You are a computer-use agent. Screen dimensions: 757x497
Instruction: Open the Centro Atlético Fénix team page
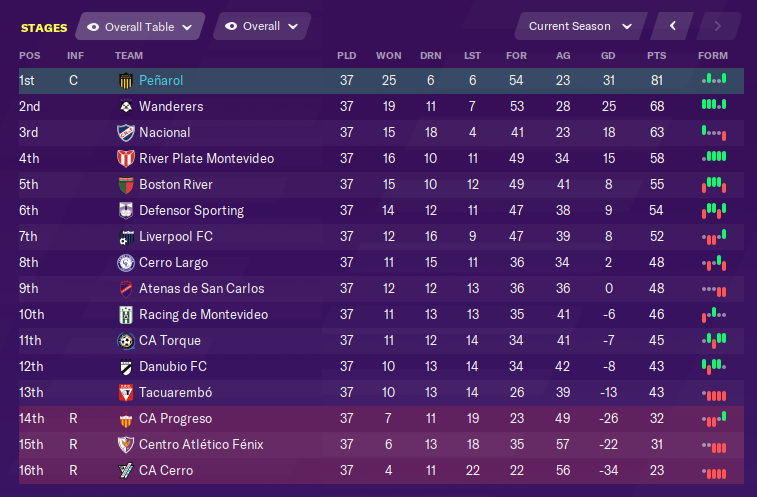(201, 444)
